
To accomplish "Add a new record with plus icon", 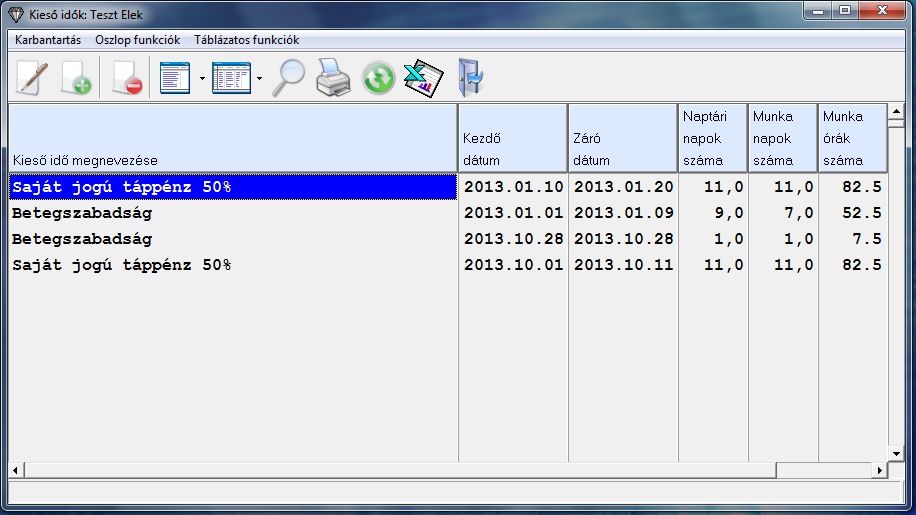I will [x=76, y=77].
